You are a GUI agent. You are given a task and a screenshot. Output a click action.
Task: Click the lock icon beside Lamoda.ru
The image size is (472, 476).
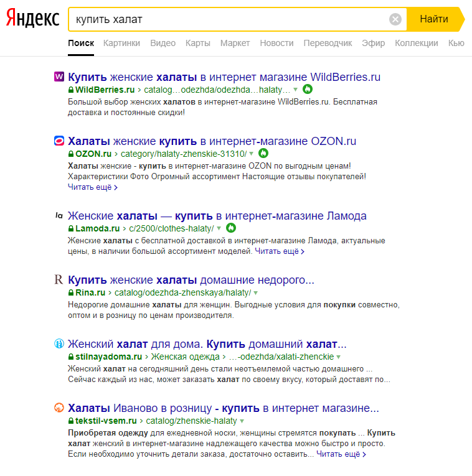(71, 228)
